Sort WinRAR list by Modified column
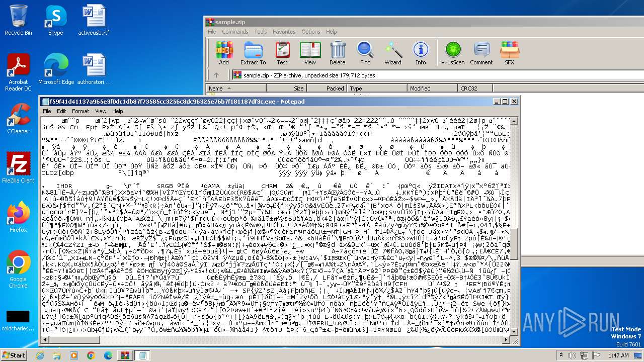Image resolution: width=644 pixels, height=362 pixels. click(x=433, y=88)
